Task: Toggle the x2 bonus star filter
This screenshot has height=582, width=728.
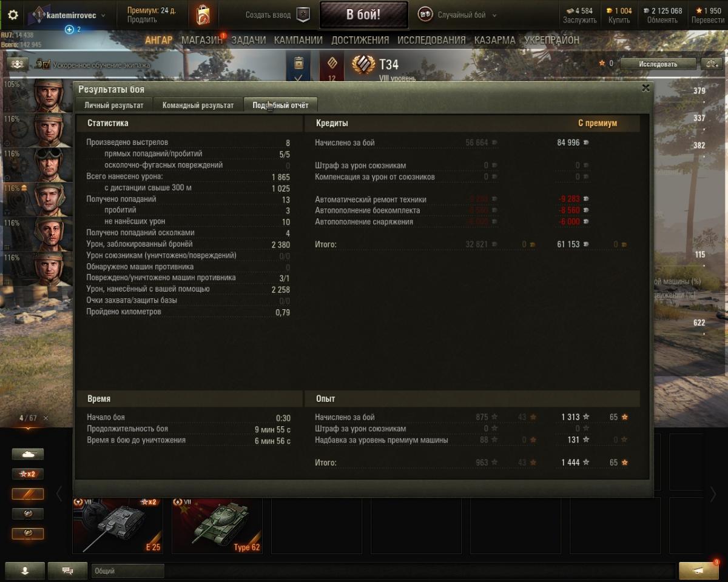Action: click(x=28, y=474)
